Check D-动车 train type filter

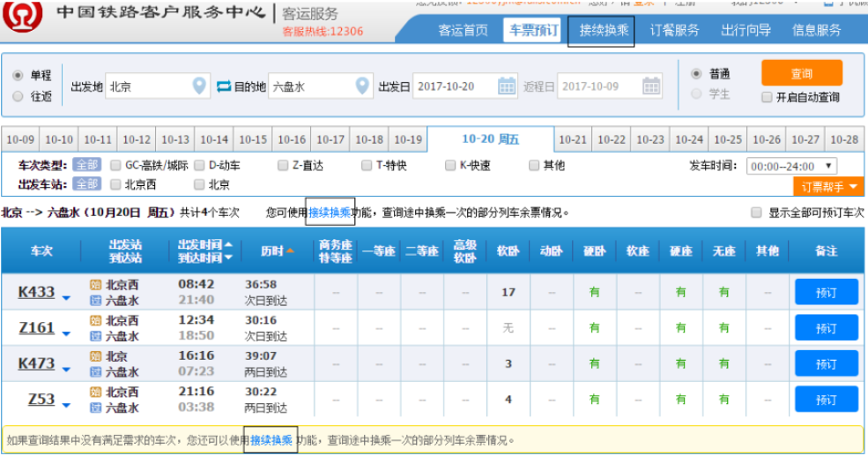tap(199, 165)
